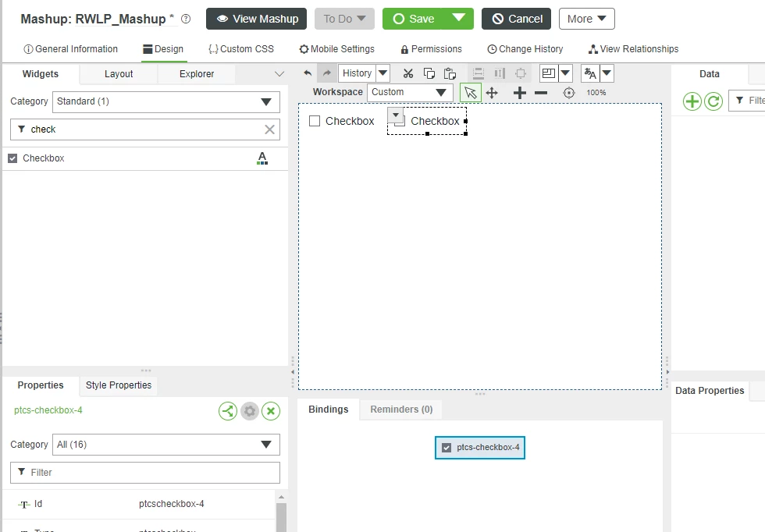Cut the selected widget with scissors icon

(407, 73)
